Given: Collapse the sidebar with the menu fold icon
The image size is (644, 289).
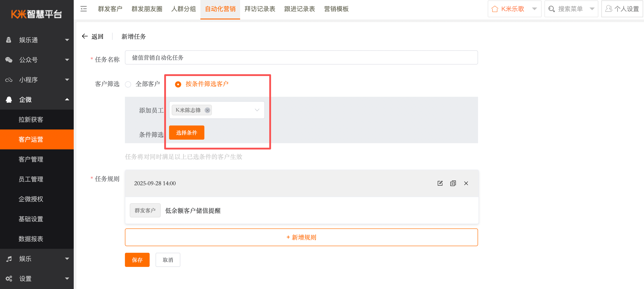Looking at the screenshot, I should (x=83, y=9).
